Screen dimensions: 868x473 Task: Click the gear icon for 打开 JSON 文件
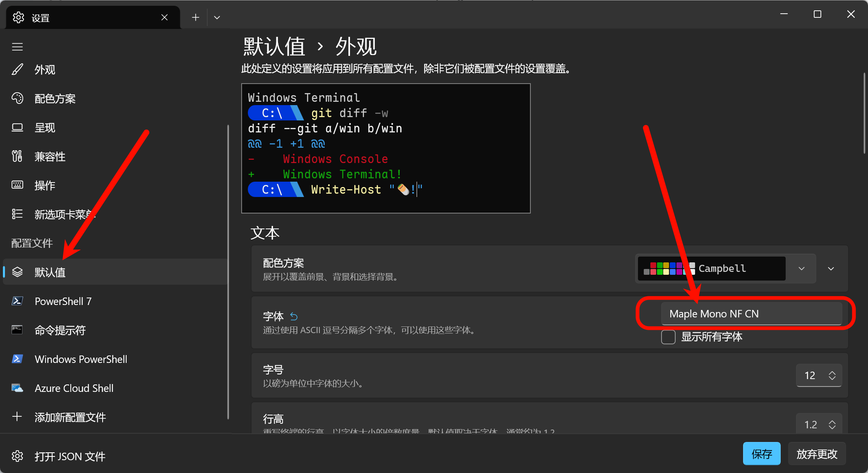[17, 456]
